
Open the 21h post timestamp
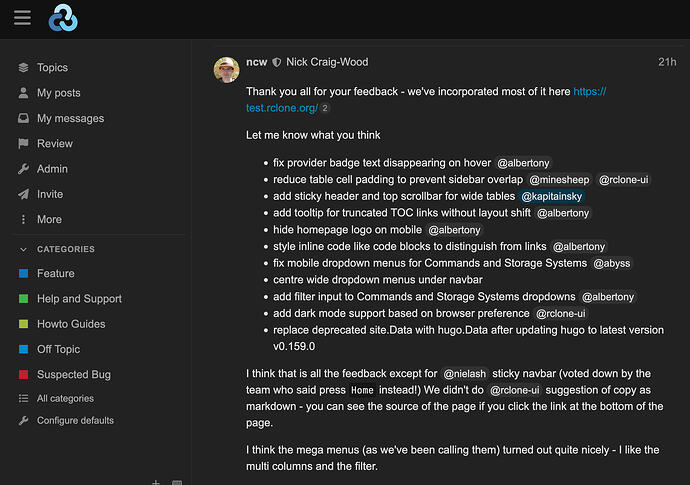point(667,62)
